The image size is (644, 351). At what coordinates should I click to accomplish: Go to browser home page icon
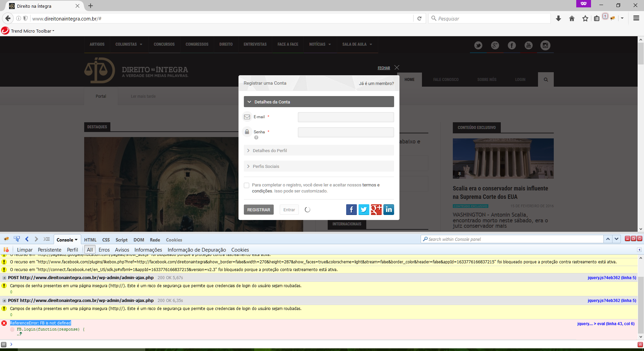coord(572,18)
